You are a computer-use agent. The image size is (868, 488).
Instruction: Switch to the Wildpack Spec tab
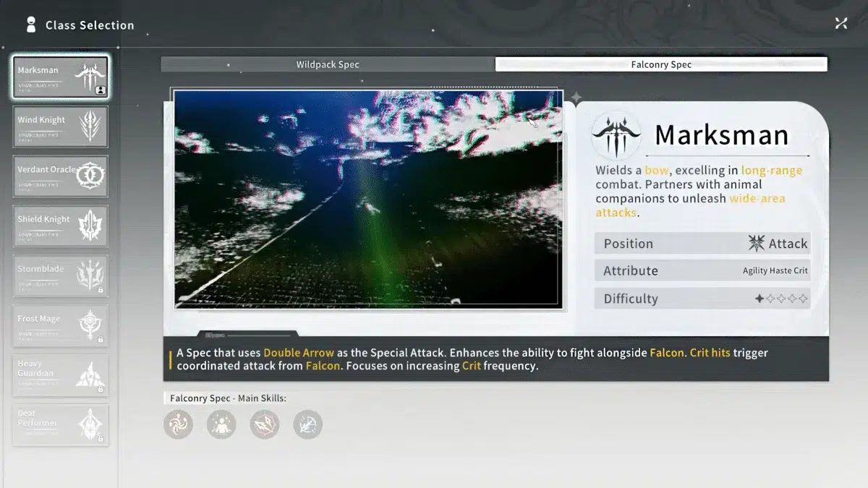328,64
